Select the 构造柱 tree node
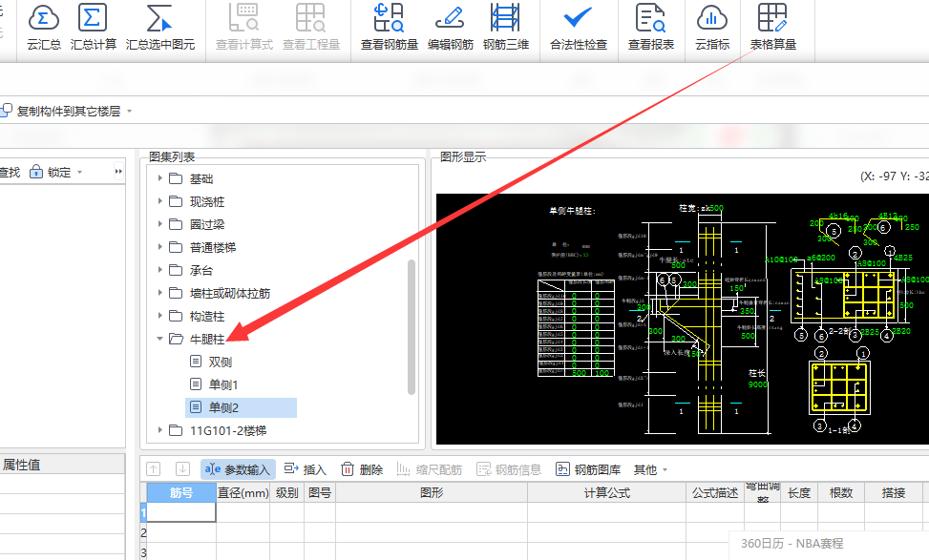The height and width of the screenshot is (560, 929). click(207, 316)
